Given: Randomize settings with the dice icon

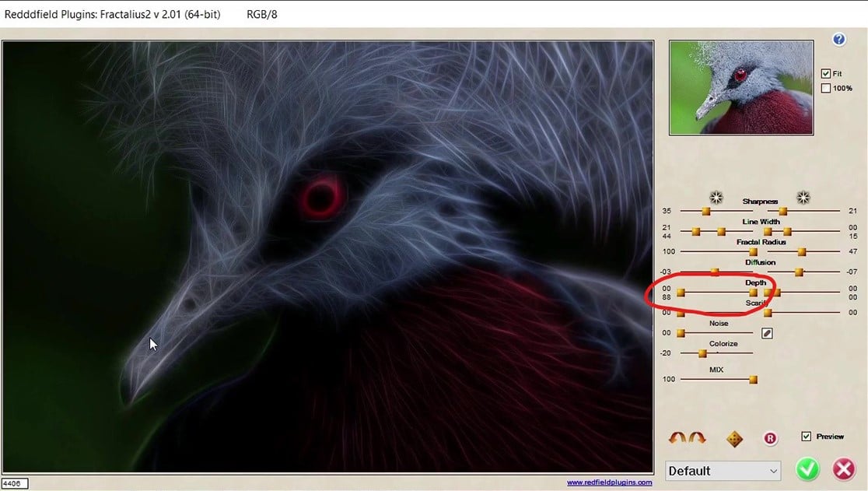Looking at the screenshot, I should point(734,439).
